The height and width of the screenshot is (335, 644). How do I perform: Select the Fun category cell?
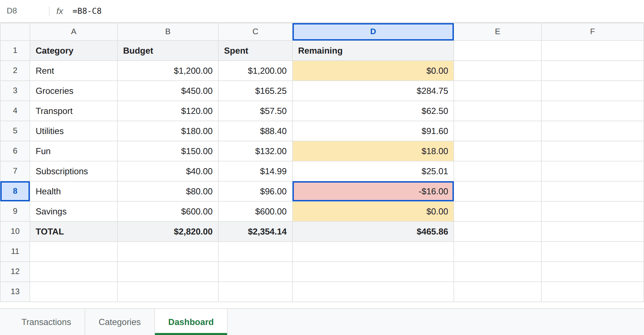[74, 151]
